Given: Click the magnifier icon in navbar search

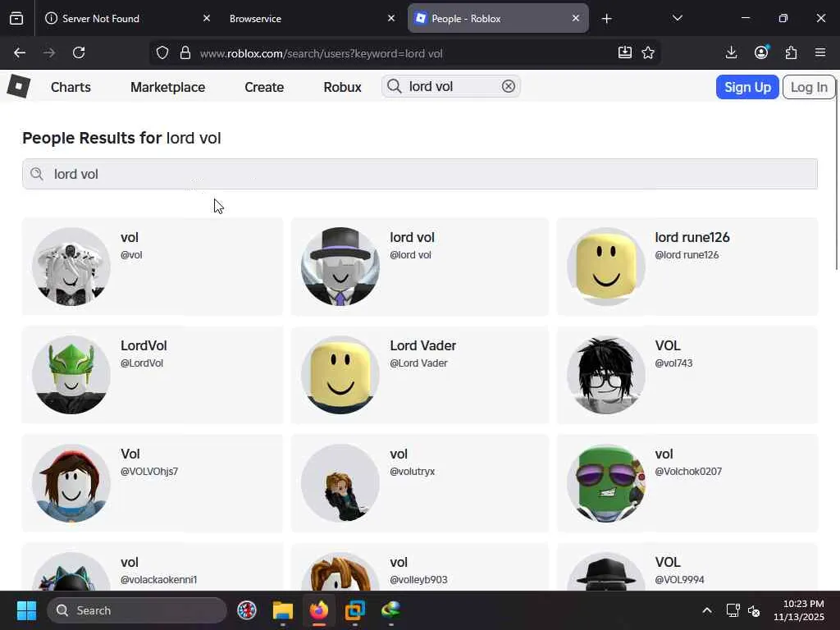Looking at the screenshot, I should tap(395, 86).
